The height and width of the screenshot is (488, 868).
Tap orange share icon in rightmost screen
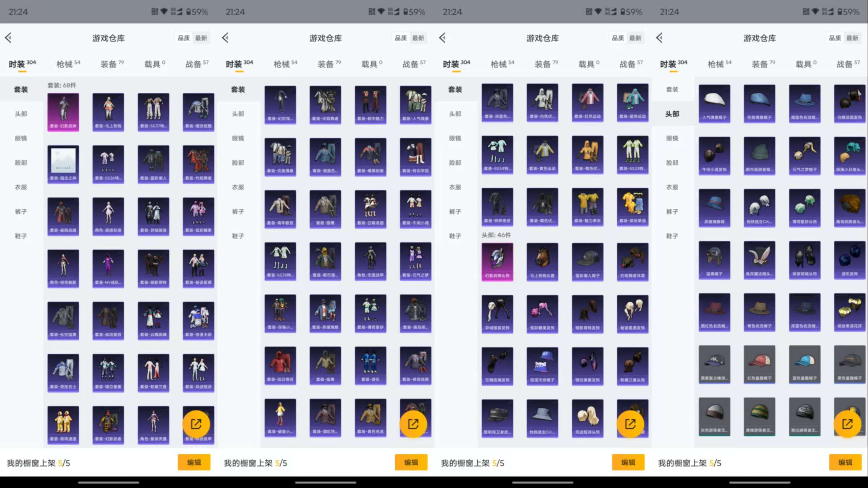847,424
